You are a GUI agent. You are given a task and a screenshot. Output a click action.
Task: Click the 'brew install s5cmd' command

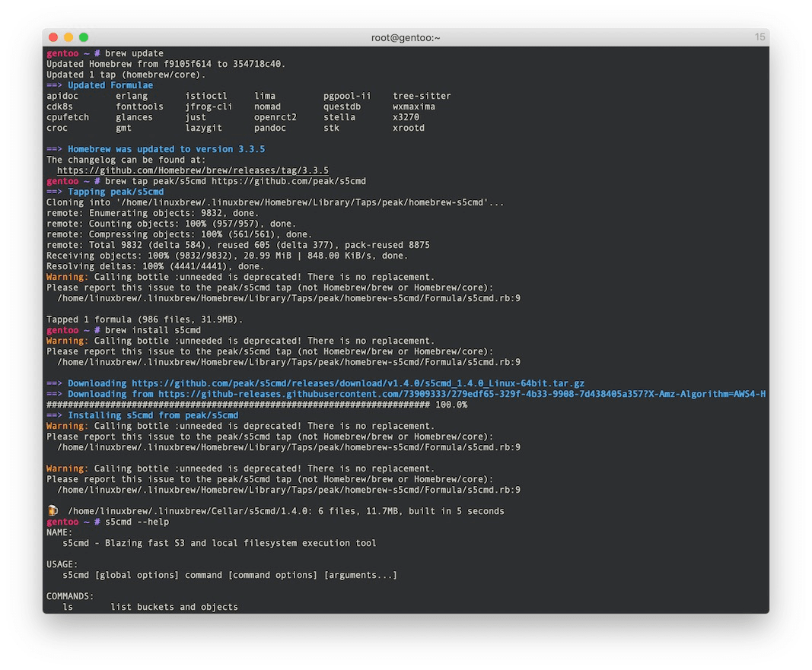click(x=153, y=330)
